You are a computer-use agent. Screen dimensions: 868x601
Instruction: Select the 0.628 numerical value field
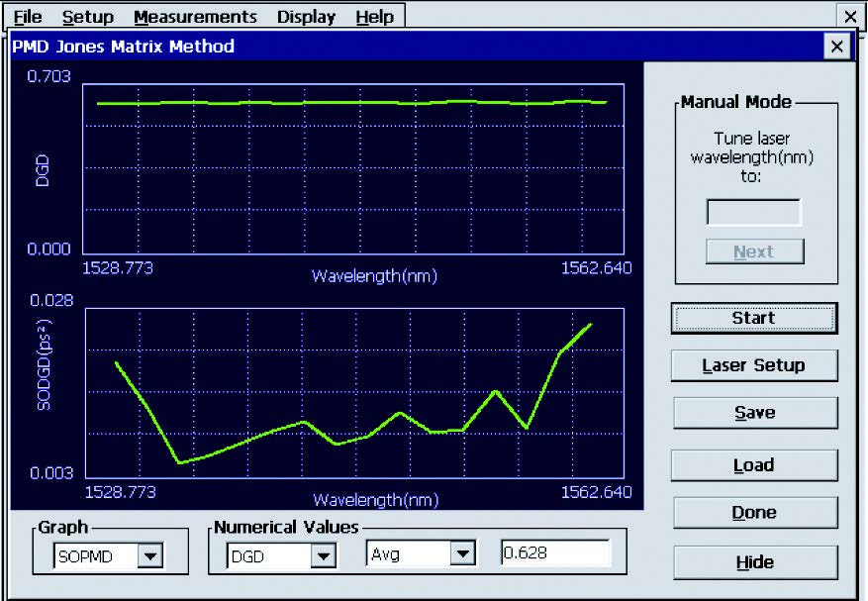pos(554,554)
